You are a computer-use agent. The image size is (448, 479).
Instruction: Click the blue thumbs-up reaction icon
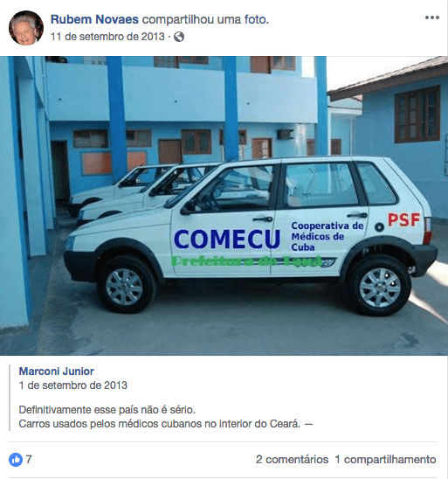click(16, 460)
